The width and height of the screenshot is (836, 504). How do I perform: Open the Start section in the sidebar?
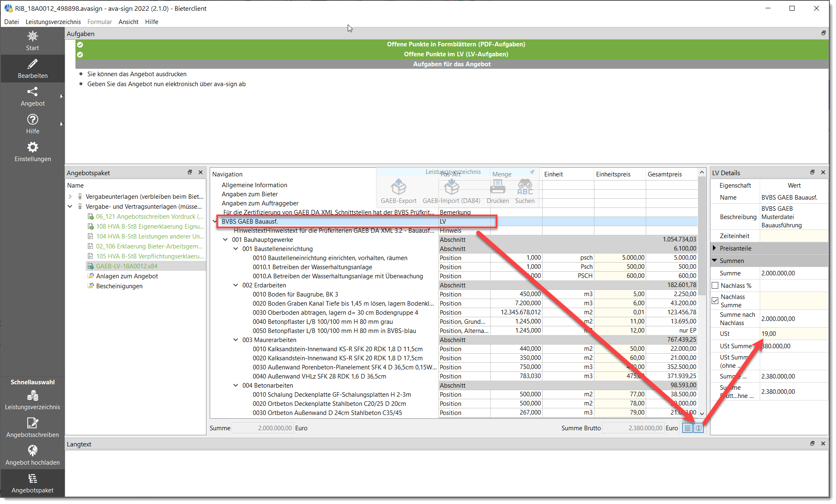[32, 41]
